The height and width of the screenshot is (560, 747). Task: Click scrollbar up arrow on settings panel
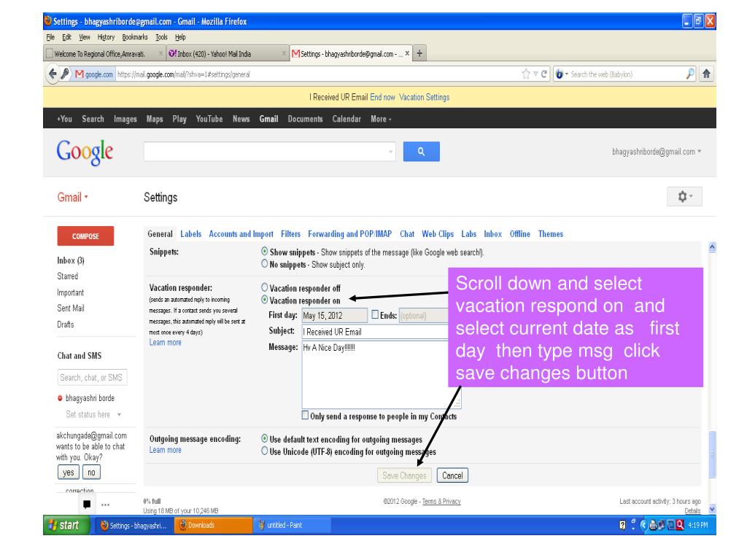tap(712, 247)
